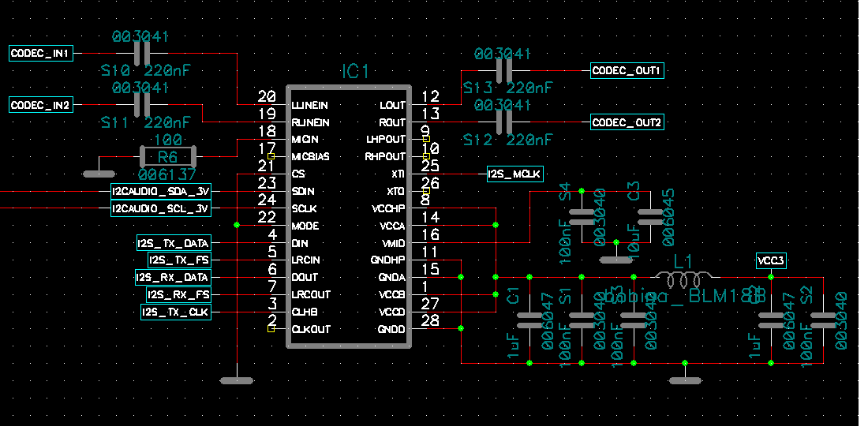The image size is (868, 434).
Task: Click the I2CAUDIO_SDA_3V net label
Action: (161, 192)
